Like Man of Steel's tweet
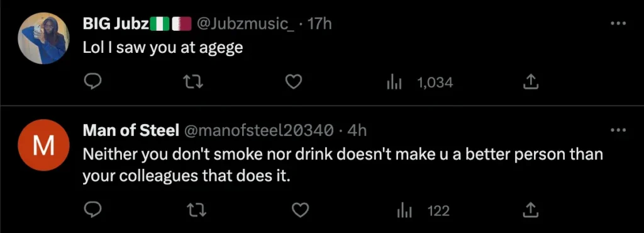644x233 pixels. pyautogui.click(x=300, y=211)
